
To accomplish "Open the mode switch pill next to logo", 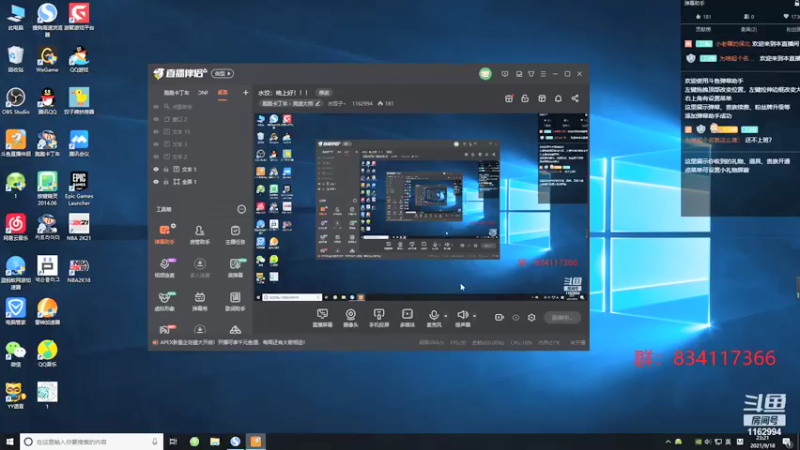I will tap(222, 74).
